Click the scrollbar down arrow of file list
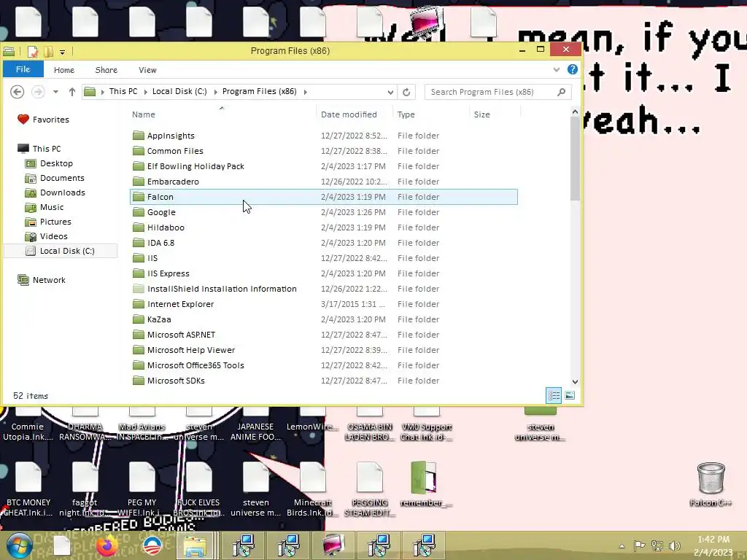The height and width of the screenshot is (560, 747). click(x=575, y=381)
